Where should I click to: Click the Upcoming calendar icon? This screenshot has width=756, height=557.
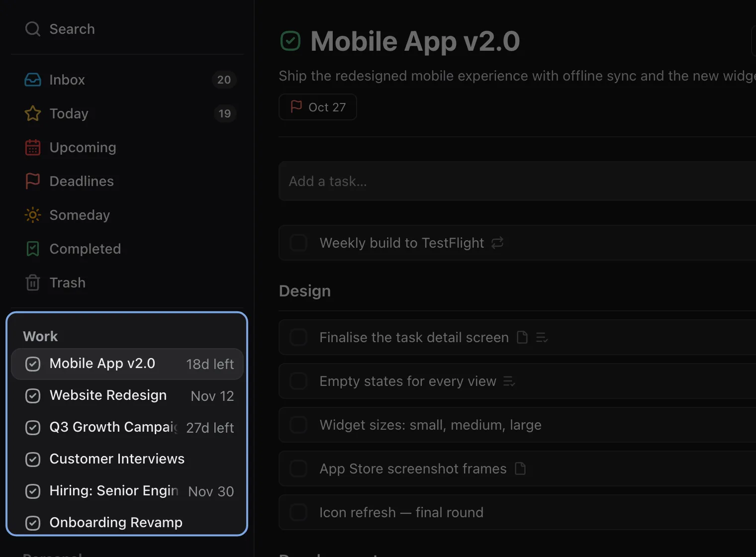pos(33,147)
